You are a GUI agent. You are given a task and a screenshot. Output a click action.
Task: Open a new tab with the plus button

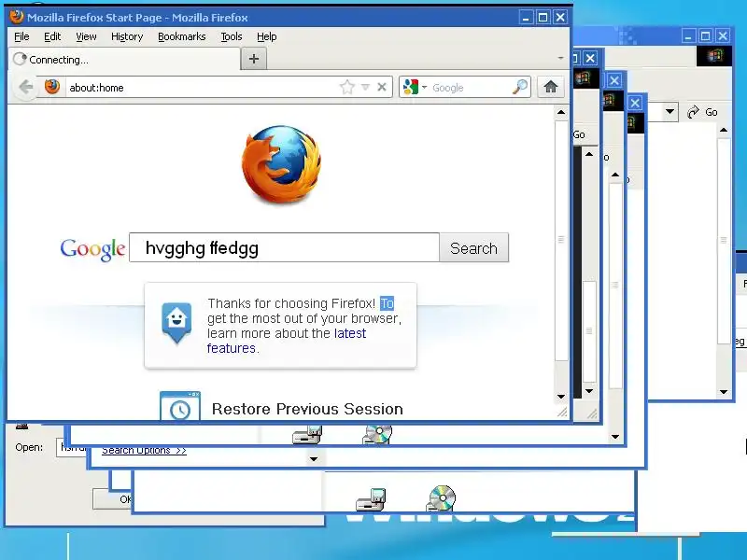click(254, 59)
